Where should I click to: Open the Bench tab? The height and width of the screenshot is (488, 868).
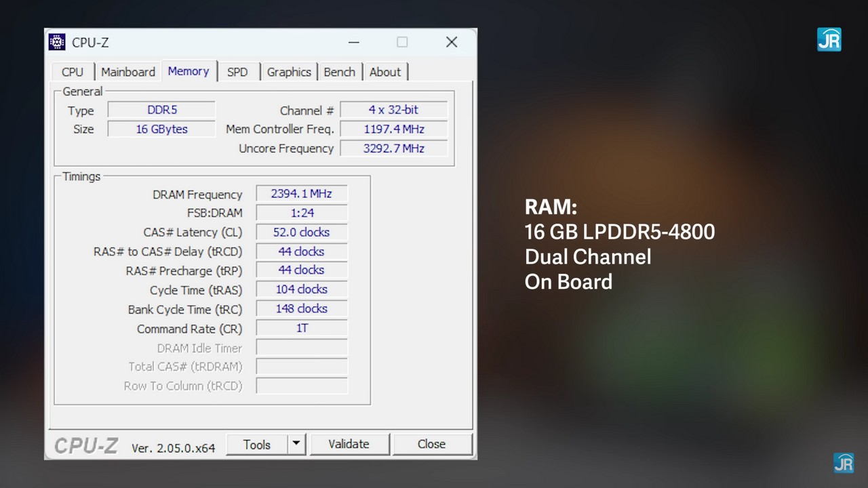coord(339,72)
